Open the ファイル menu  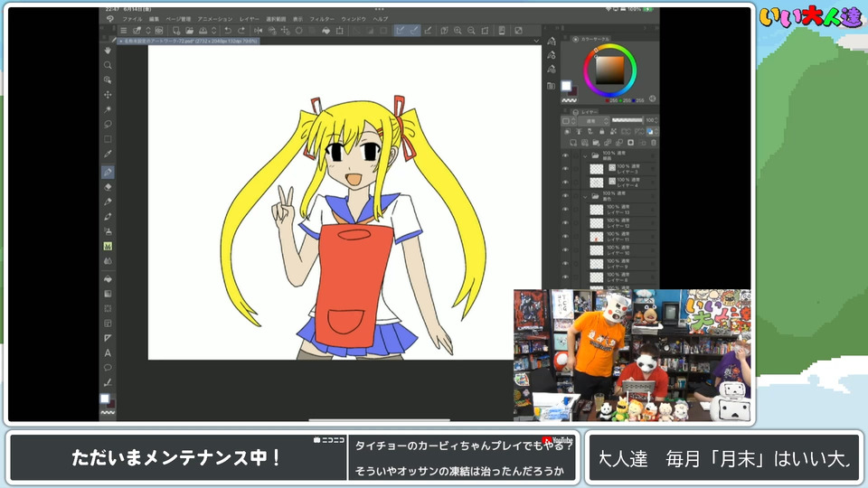[133, 18]
